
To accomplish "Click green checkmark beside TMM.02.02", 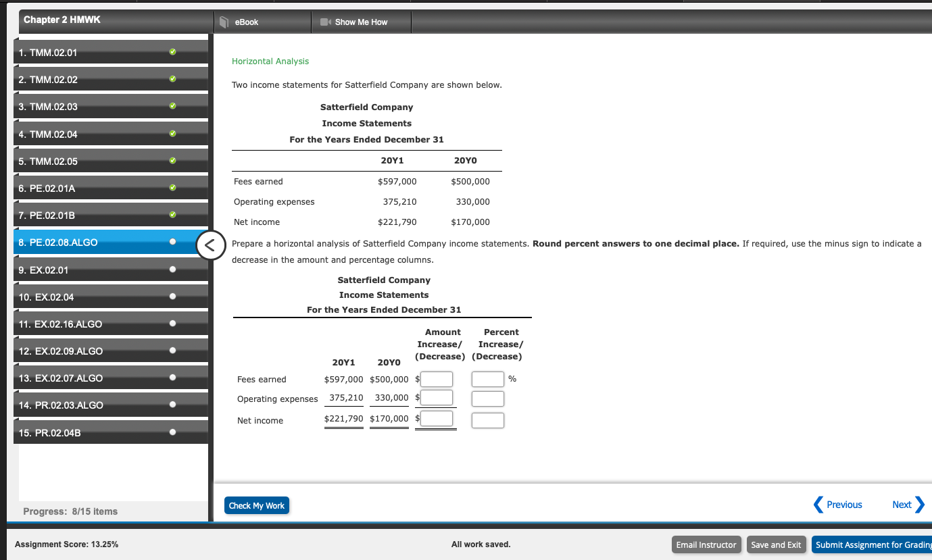I will [x=173, y=79].
